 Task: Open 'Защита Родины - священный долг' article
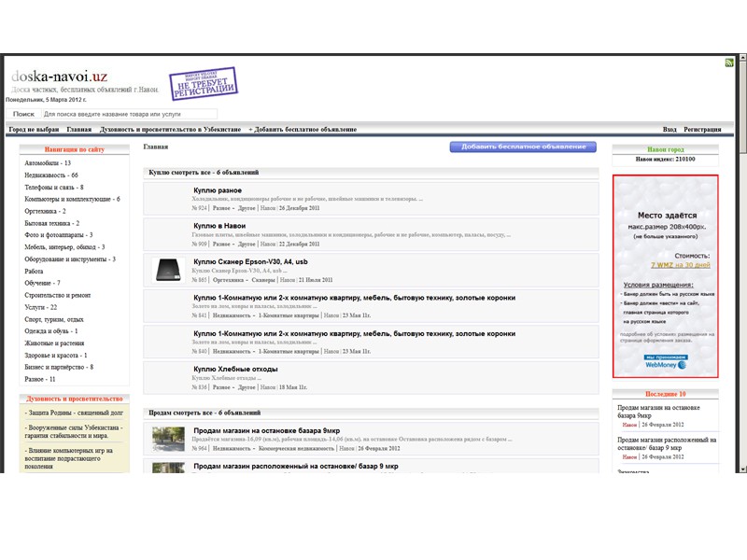click(74, 413)
